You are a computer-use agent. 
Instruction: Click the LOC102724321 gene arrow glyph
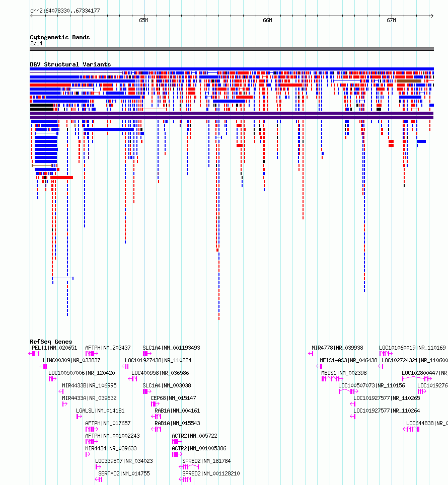[381, 366]
